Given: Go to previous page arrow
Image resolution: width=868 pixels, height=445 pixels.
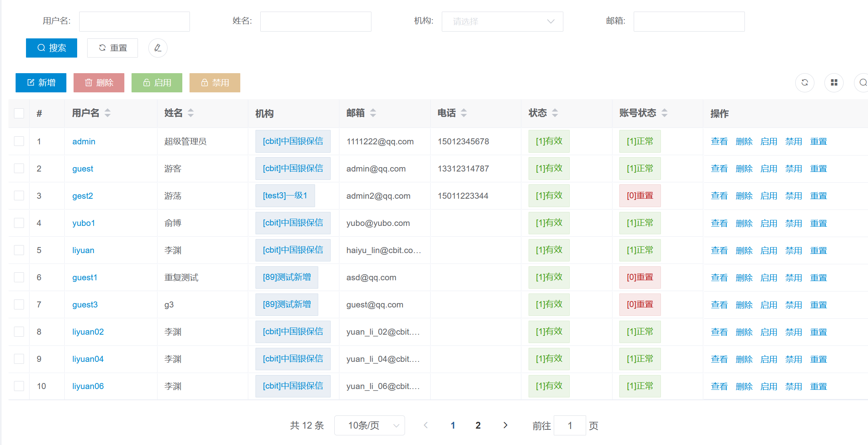Looking at the screenshot, I should tap(426, 425).
